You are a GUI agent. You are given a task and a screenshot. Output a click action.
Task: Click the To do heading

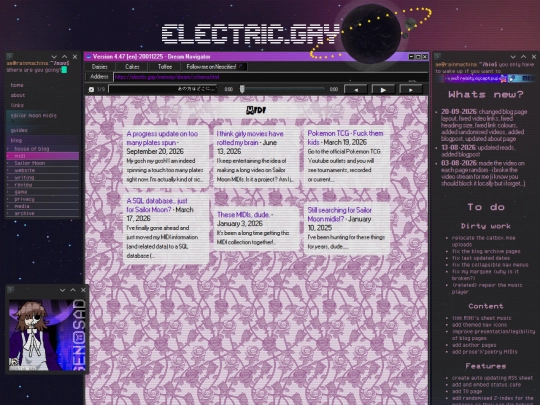(486, 207)
